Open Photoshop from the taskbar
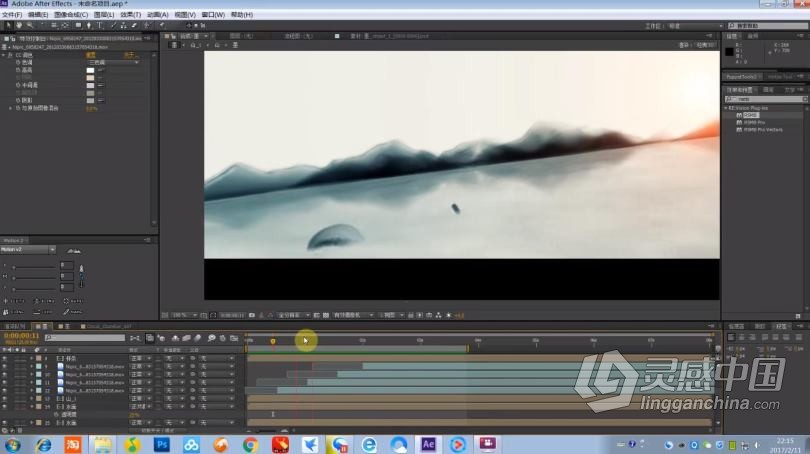The width and height of the screenshot is (810, 454). tap(162, 444)
